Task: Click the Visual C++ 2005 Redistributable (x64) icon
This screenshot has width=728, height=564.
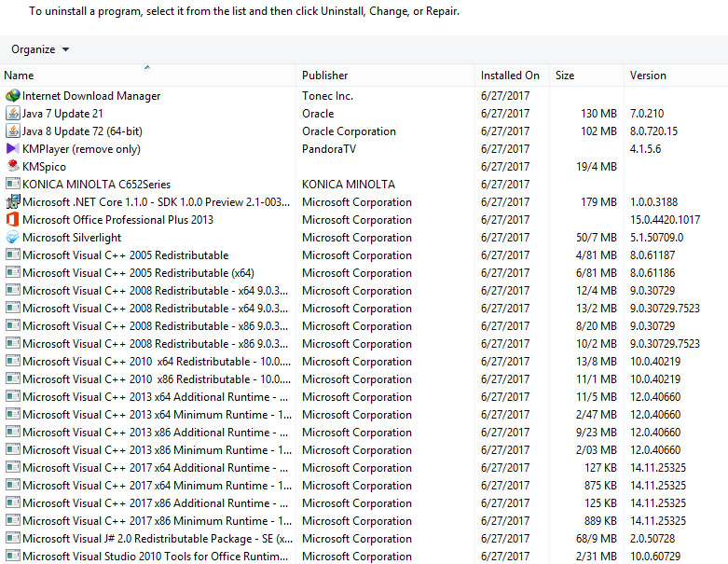Action: tap(12, 272)
